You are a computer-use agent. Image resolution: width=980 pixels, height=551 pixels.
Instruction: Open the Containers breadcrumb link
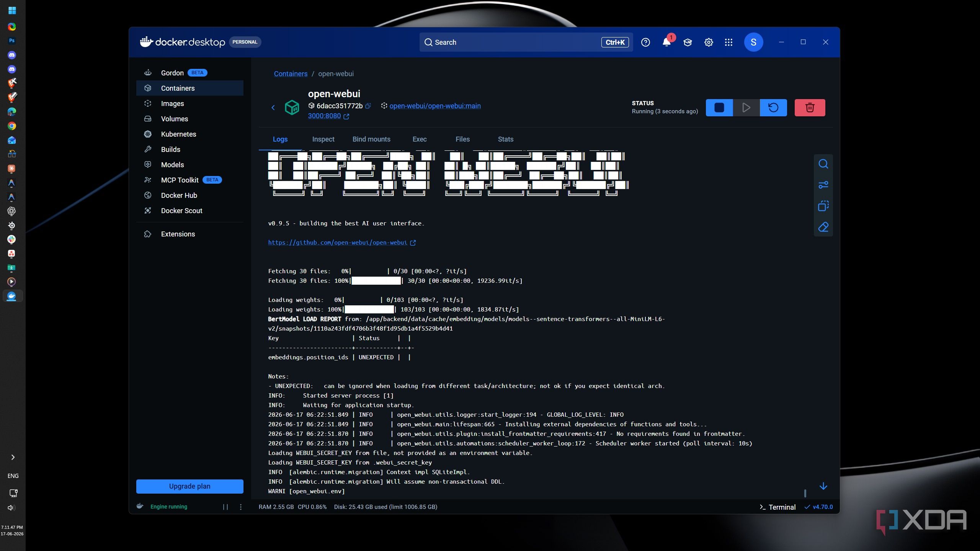point(291,74)
